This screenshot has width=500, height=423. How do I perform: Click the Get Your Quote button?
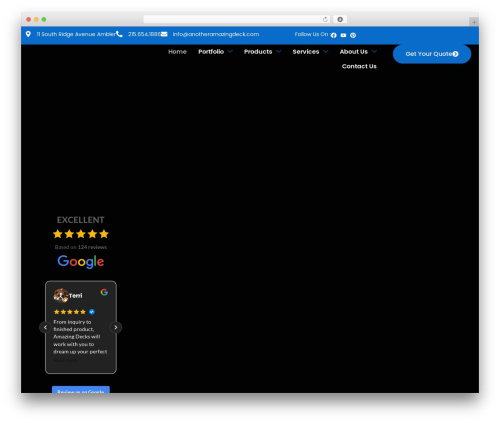[x=432, y=54]
